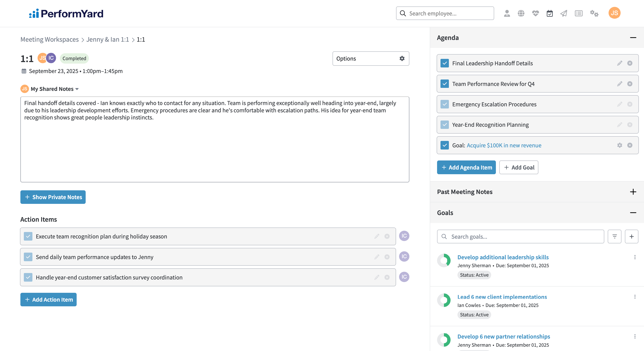The width and height of the screenshot is (644, 351).
Task: Click progress ring for Lead 6 new client implementations
Action: tap(444, 300)
